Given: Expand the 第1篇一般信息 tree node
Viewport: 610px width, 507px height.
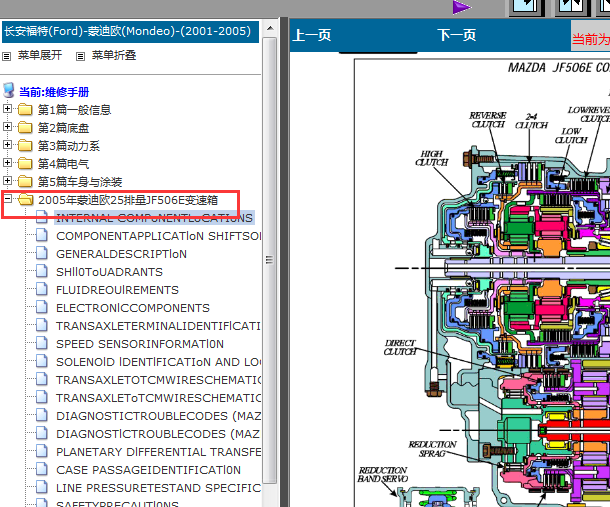Looking at the screenshot, I should tap(7, 109).
